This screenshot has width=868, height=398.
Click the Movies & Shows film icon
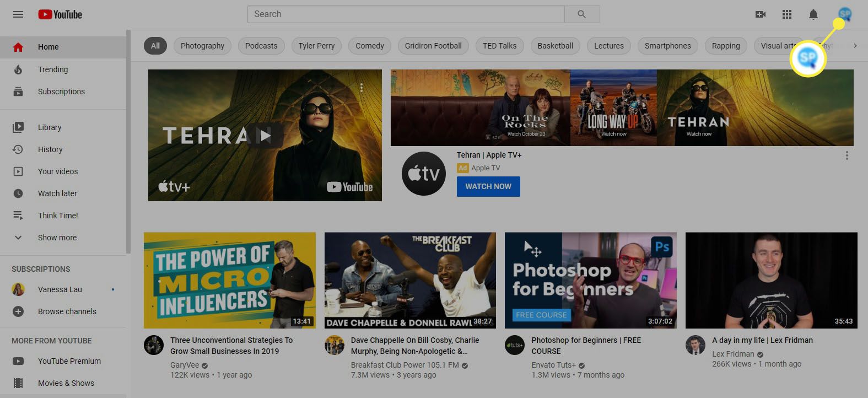click(x=18, y=383)
